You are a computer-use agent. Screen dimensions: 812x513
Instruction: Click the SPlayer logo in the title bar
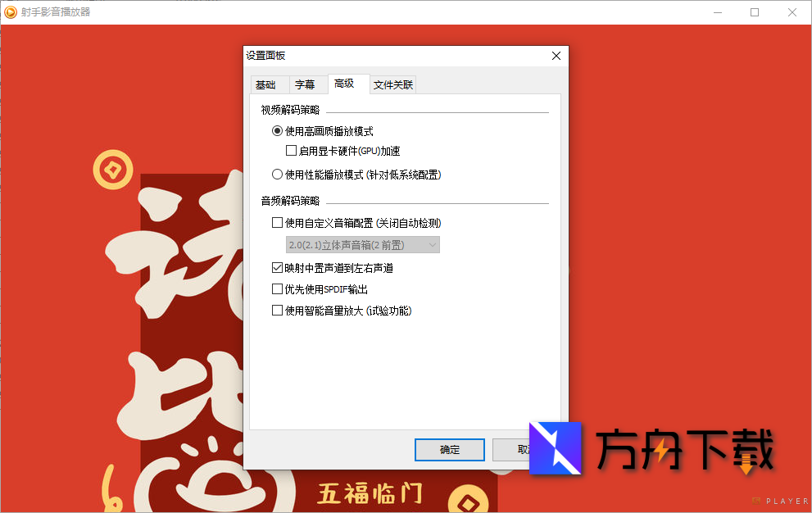pos(11,12)
